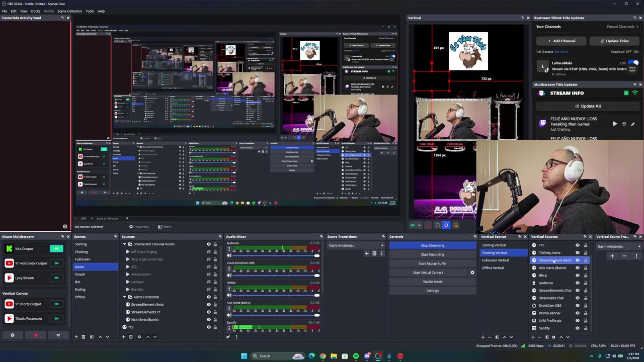Screen dimensions: 644x362
Task: Toggle the Tiktok (Restream) output
Action: [x=56, y=318]
